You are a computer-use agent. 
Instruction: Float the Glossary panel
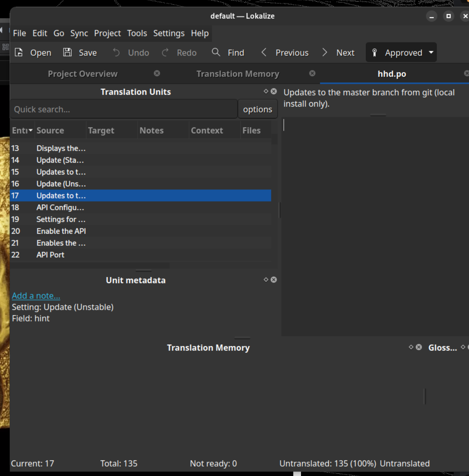click(x=463, y=347)
